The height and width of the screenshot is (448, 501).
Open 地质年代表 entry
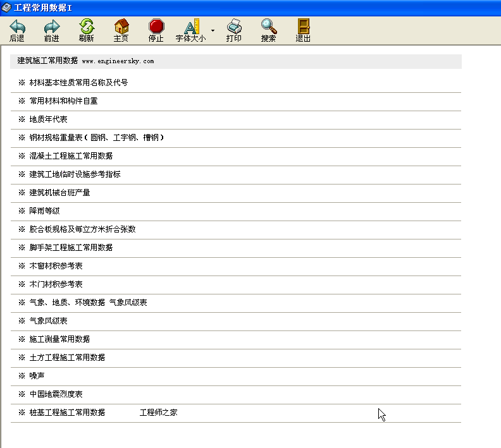coord(48,119)
